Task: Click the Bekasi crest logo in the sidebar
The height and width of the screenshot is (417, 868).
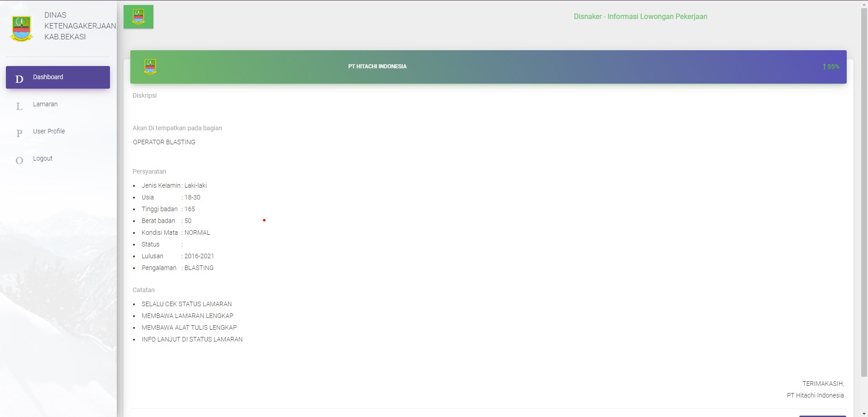Action: pos(22,28)
